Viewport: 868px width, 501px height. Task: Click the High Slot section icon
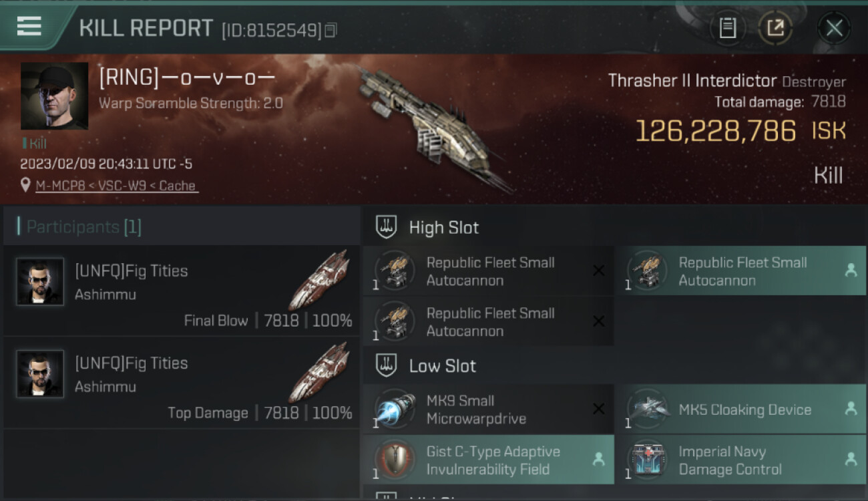click(386, 227)
